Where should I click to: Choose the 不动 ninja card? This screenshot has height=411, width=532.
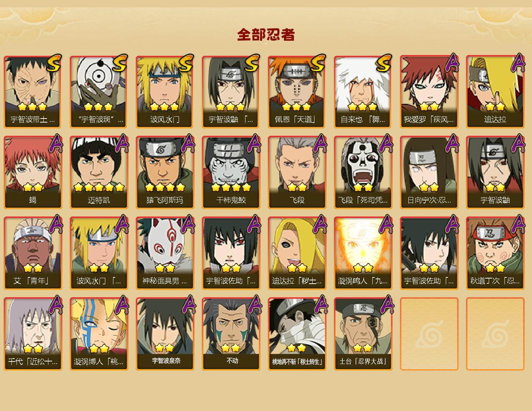231,334
